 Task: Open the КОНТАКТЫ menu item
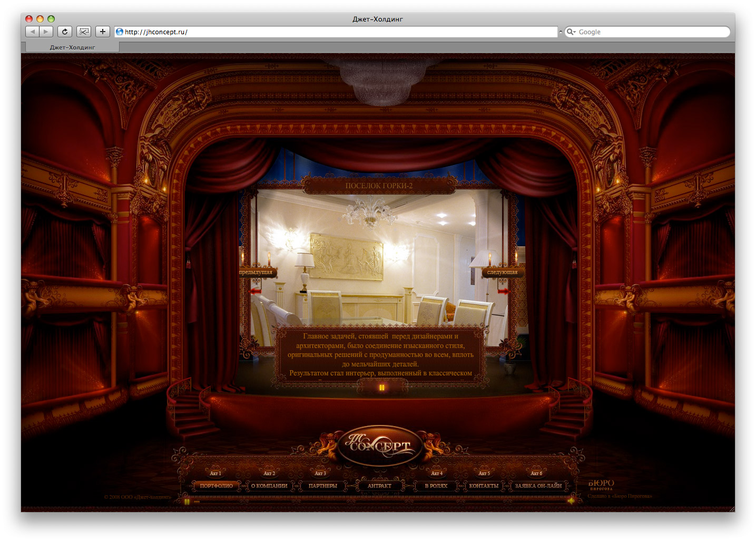[x=484, y=486]
